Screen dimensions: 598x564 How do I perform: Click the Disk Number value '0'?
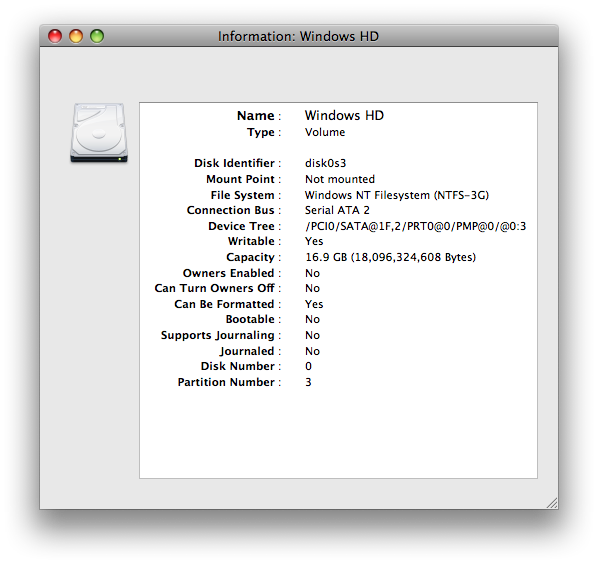pos(308,366)
